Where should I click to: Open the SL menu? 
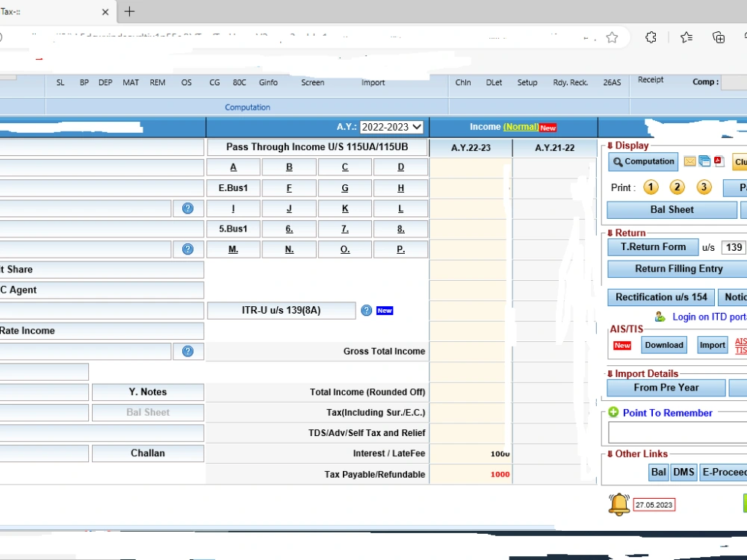[61, 82]
